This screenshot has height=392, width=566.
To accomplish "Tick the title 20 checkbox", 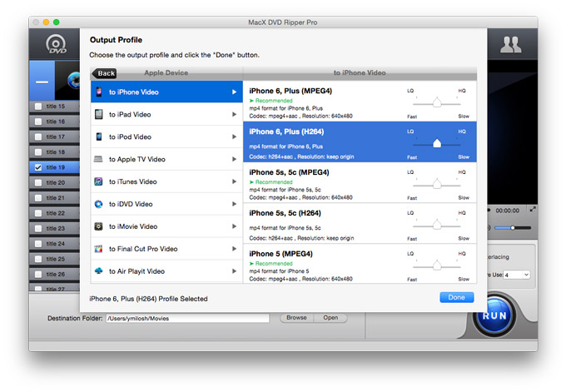I will pyautogui.click(x=38, y=182).
